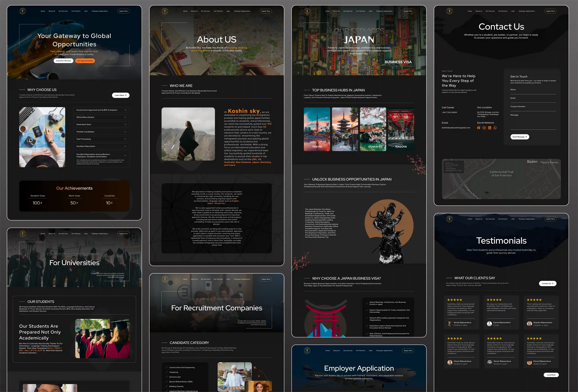Click Home in the For Universities page nav
Image resolution: width=578 pixels, height=392 pixels.
point(43,234)
